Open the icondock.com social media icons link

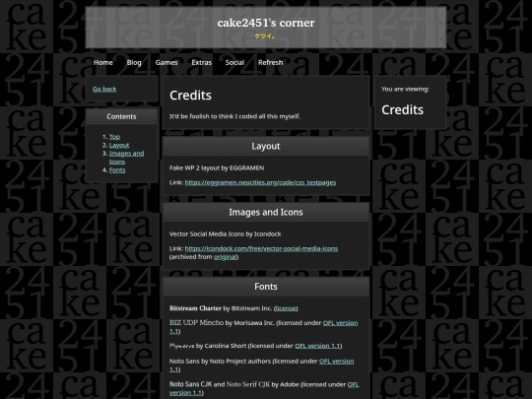[x=261, y=248]
